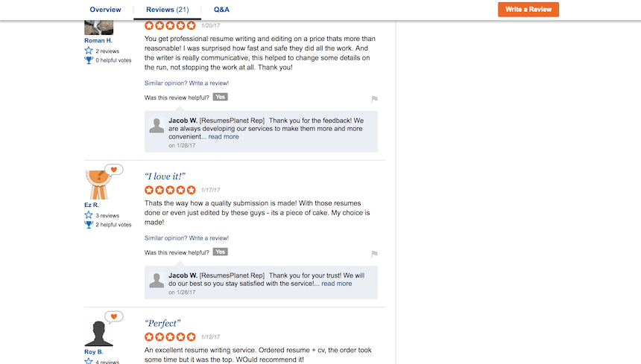Screen dimensions: 641x364
Task: Mark Roman H.'s review as helpful with Yes
Action: coord(220,97)
